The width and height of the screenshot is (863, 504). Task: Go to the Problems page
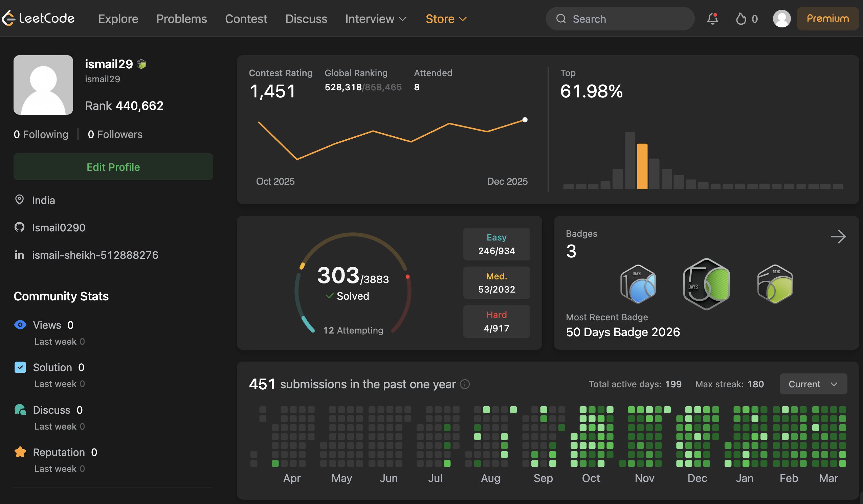pyautogui.click(x=181, y=19)
